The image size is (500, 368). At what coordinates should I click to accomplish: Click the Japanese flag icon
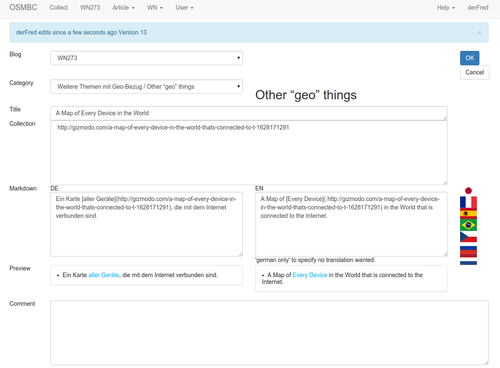pos(468,191)
